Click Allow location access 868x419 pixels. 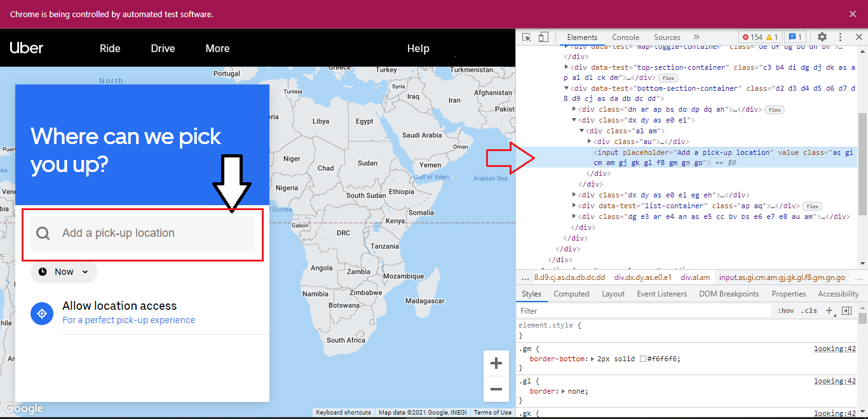pyautogui.click(x=119, y=306)
